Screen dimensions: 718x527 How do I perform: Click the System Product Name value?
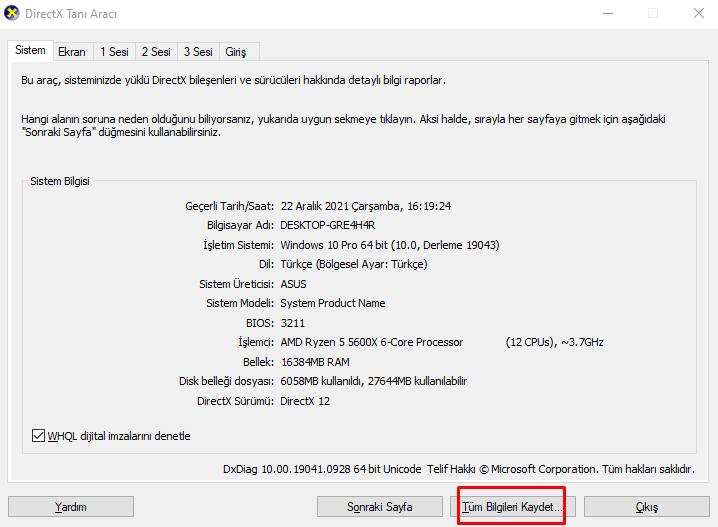tap(333, 303)
